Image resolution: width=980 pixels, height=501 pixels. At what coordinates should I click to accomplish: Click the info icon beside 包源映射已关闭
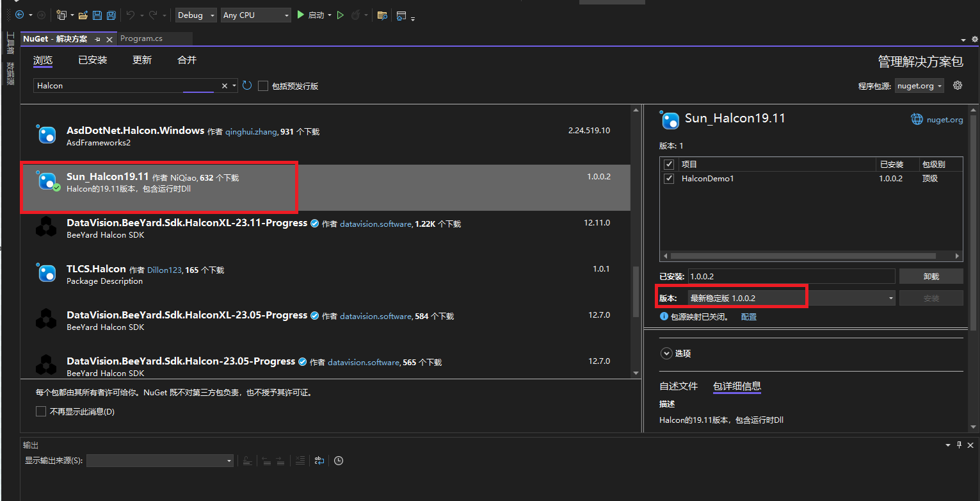click(664, 316)
